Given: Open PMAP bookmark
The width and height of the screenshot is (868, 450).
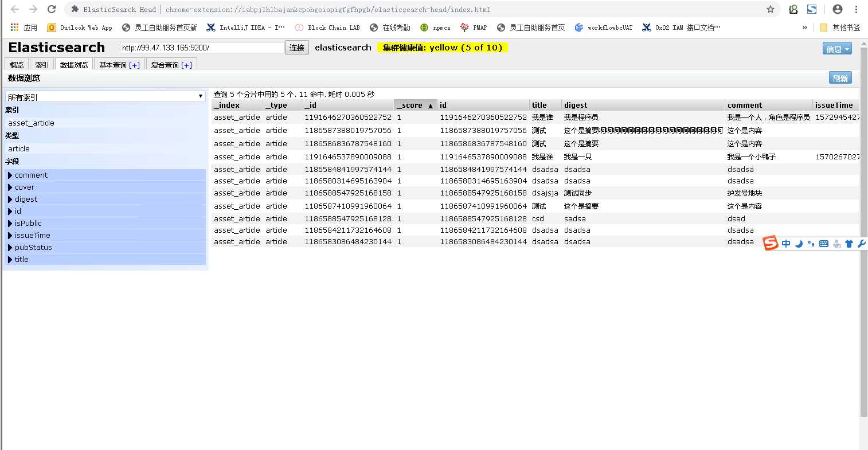Looking at the screenshot, I should coord(474,27).
